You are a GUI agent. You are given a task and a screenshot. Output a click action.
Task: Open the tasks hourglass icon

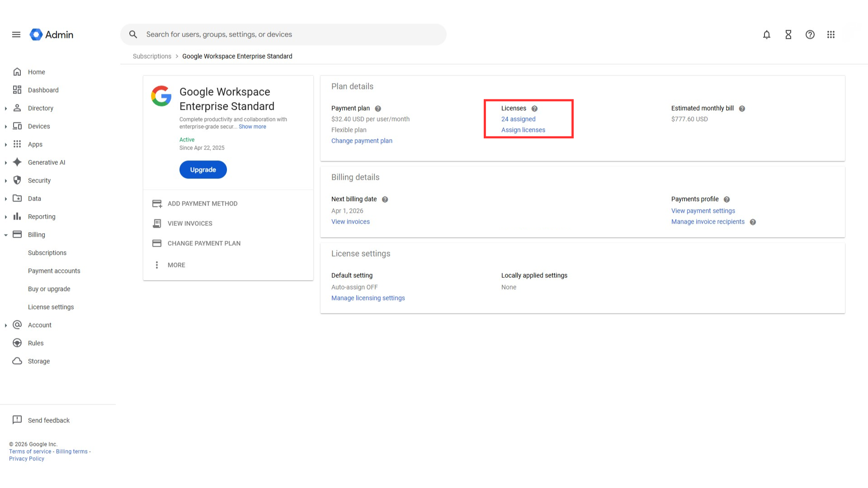(788, 34)
